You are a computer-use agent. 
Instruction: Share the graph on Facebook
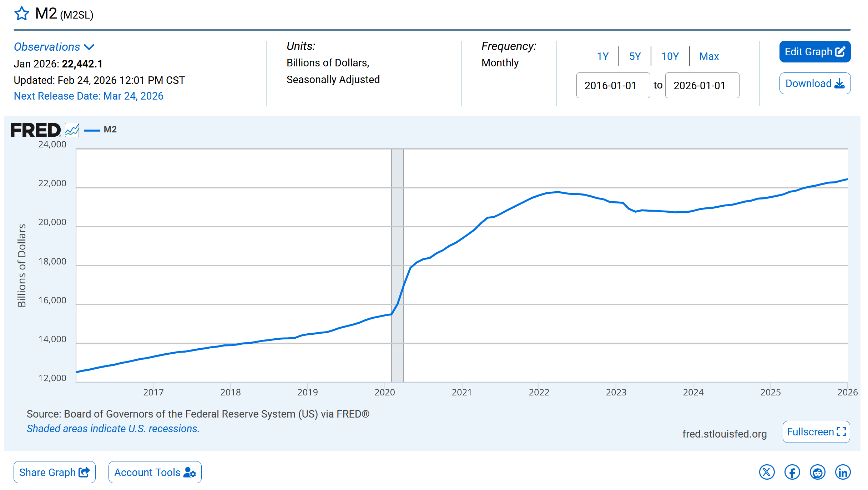click(x=792, y=472)
